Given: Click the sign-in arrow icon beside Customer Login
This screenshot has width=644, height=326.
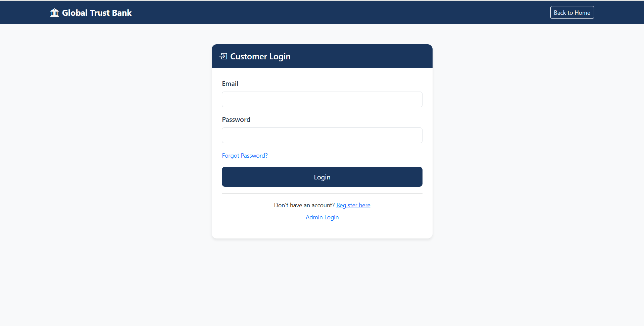Looking at the screenshot, I should [x=223, y=56].
